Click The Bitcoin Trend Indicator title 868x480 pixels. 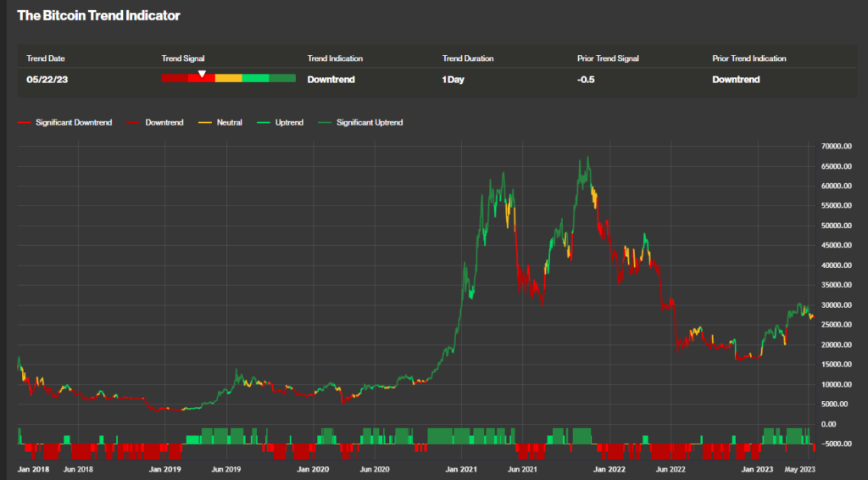click(x=98, y=16)
